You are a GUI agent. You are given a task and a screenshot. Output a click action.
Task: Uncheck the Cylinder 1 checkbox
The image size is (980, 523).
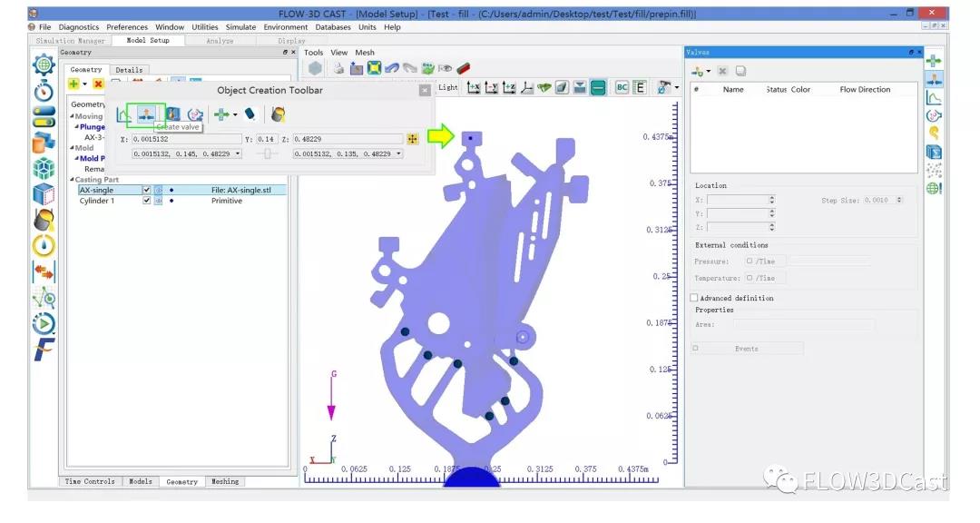147,201
